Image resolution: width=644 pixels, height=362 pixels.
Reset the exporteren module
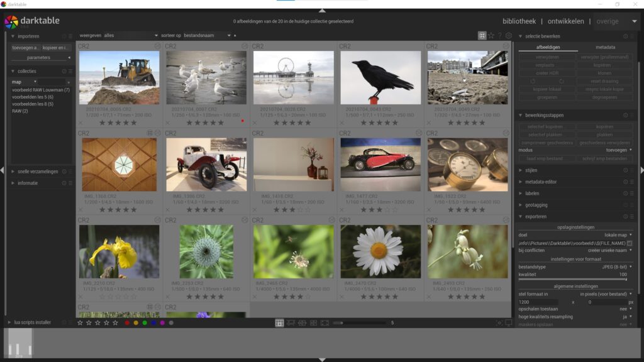626,216
